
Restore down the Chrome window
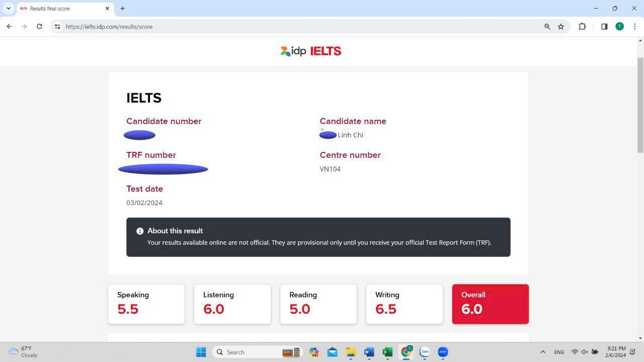click(x=615, y=8)
